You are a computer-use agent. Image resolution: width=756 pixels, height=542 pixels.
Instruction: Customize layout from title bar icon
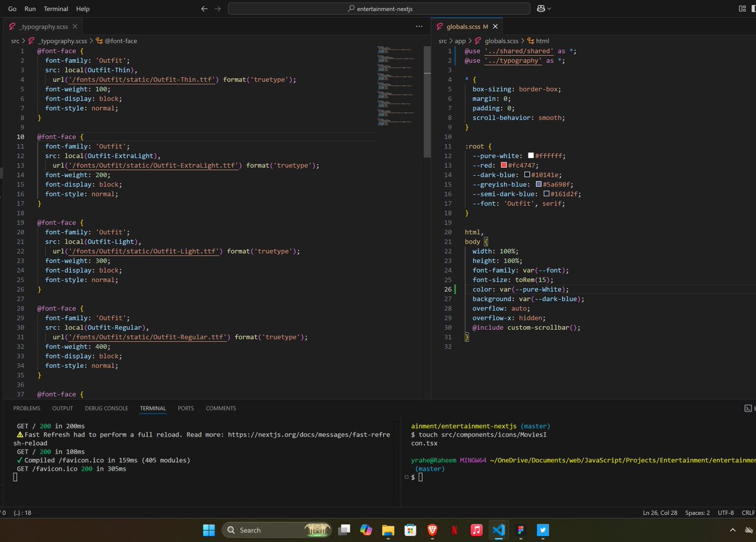742,9
